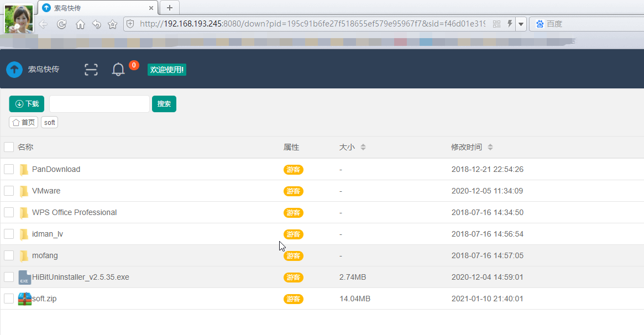
Task: Select all files with header checkbox
Action: pyautogui.click(x=9, y=147)
